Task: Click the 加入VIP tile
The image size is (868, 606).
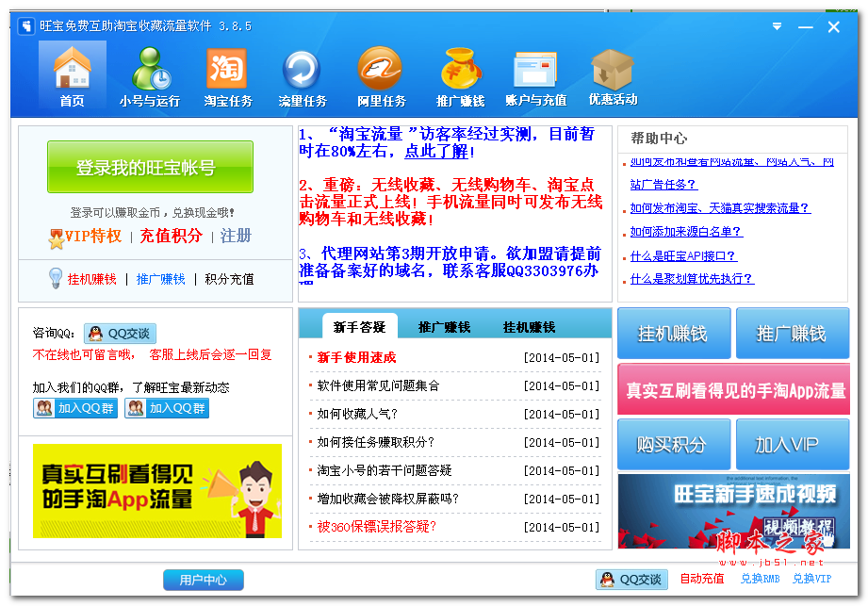Action: pyautogui.click(x=793, y=444)
